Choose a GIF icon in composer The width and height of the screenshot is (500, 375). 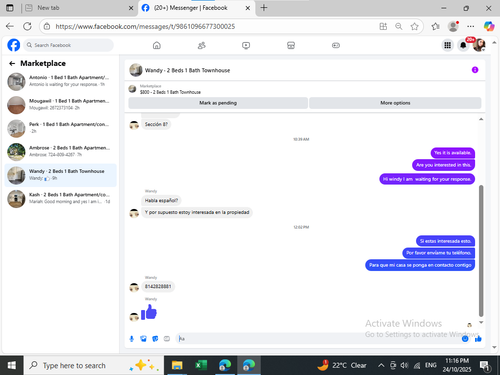click(167, 339)
